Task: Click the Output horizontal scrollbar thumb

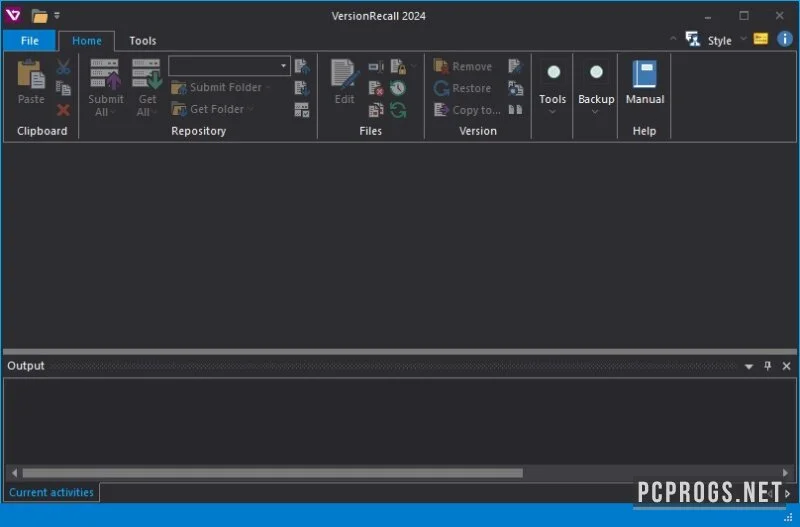Action: click(x=272, y=473)
